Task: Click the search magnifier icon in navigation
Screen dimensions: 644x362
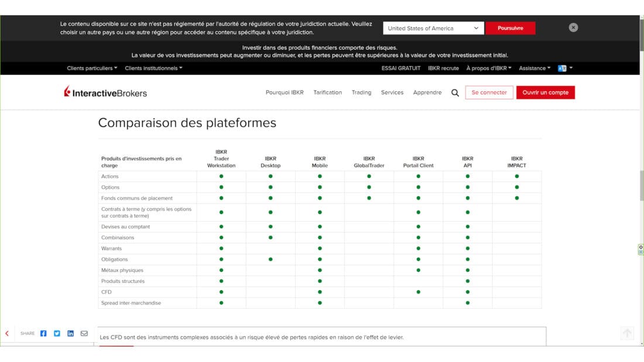Action: pos(455,92)
